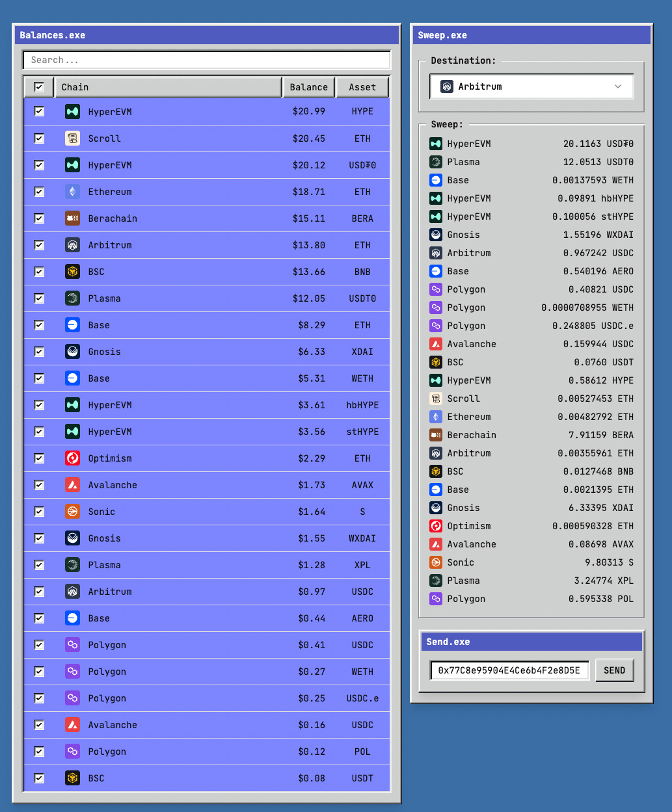Sort by the Asset column header
The width and height of the screenshot is (672, 812).
362,87
